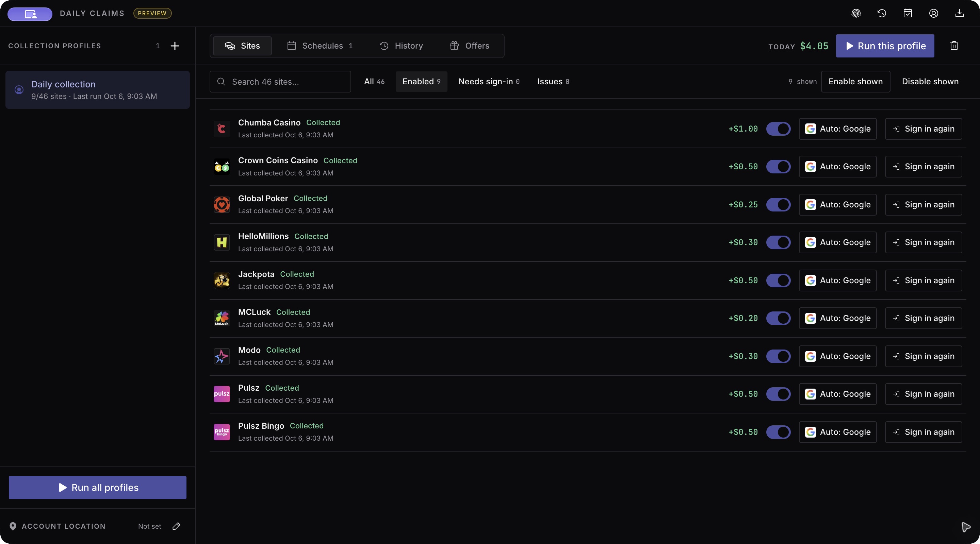Disable the Global Poker toggle
This screenshot has height=544, width=980.
click(x=778, y=205)
